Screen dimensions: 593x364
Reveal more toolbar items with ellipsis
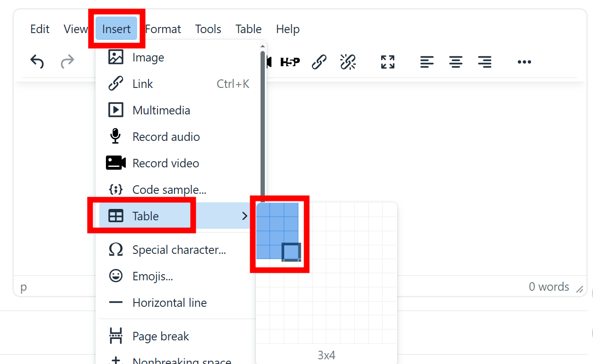(x=524, y=62)
